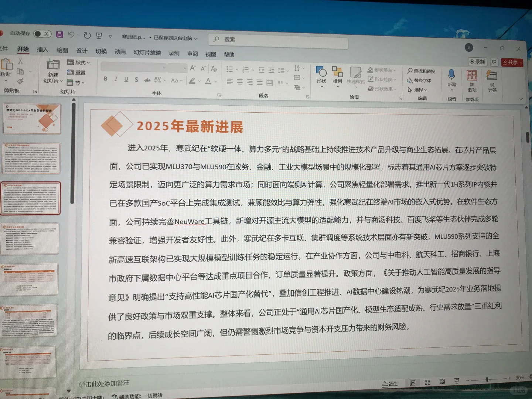The height and width of the screenshot is (399, 532).
Task: Switch to the 插入 ribbon tab
Action: pos(42,50)
